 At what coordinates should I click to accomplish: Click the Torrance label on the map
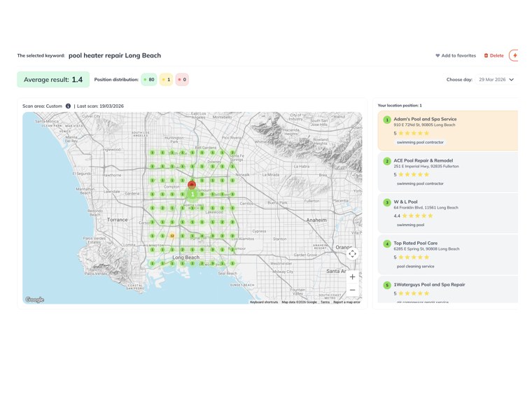[x=118, y=220]
